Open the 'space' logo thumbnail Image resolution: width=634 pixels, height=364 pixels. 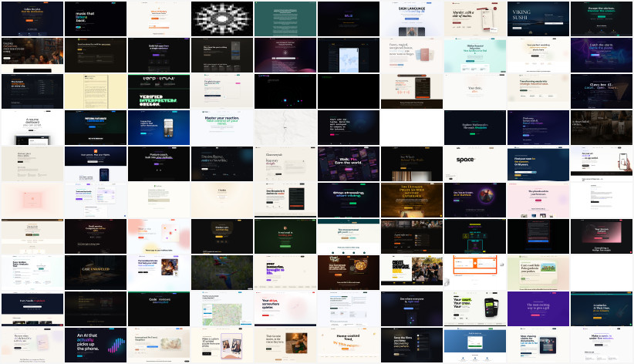(475, 163)
